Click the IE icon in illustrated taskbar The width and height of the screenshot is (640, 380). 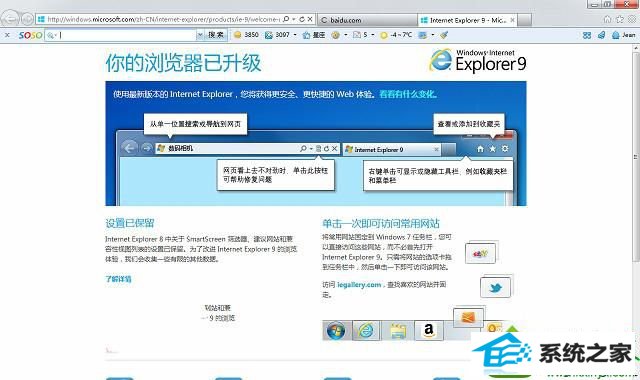(x=365, y=331)
